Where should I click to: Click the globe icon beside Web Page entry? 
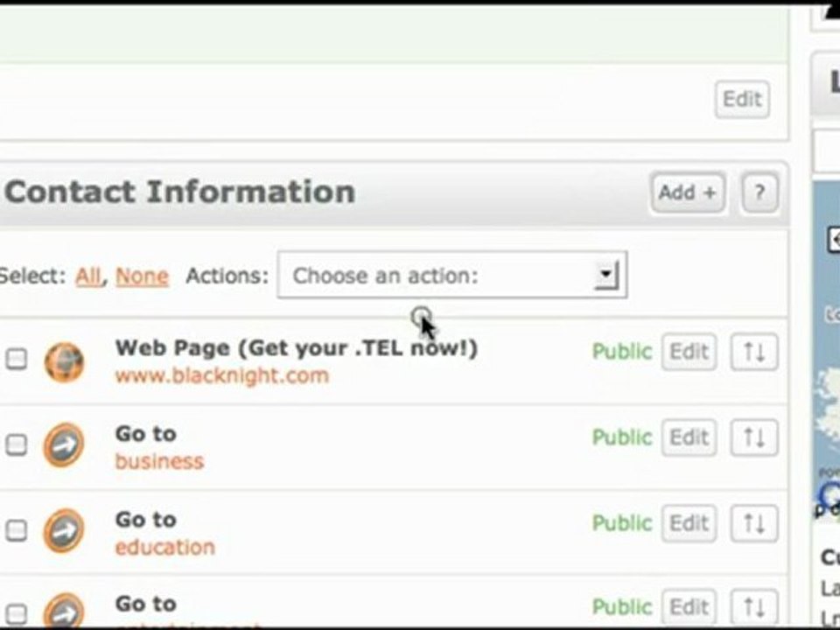tap(64, 361)
